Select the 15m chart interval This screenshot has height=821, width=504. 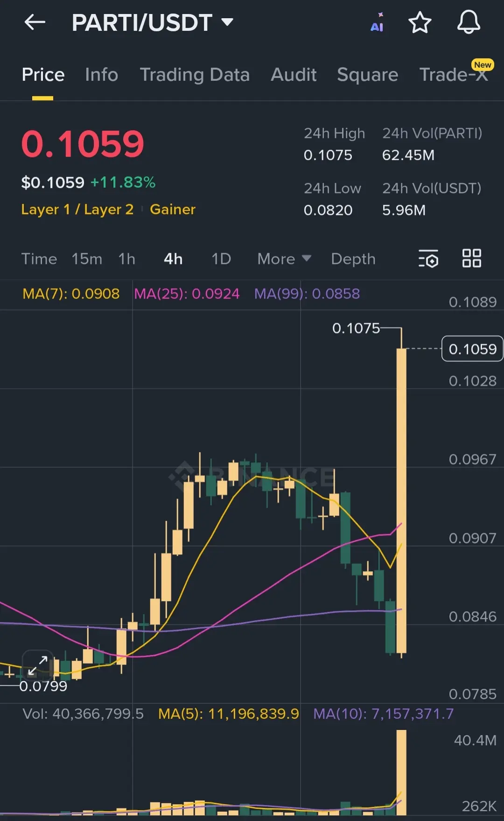click(x=87, y=259)
